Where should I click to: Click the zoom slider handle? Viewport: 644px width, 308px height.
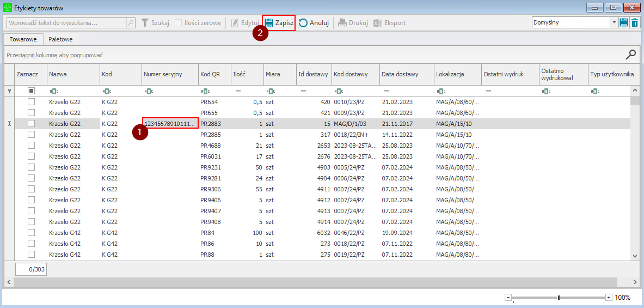(x=559, y=297)
